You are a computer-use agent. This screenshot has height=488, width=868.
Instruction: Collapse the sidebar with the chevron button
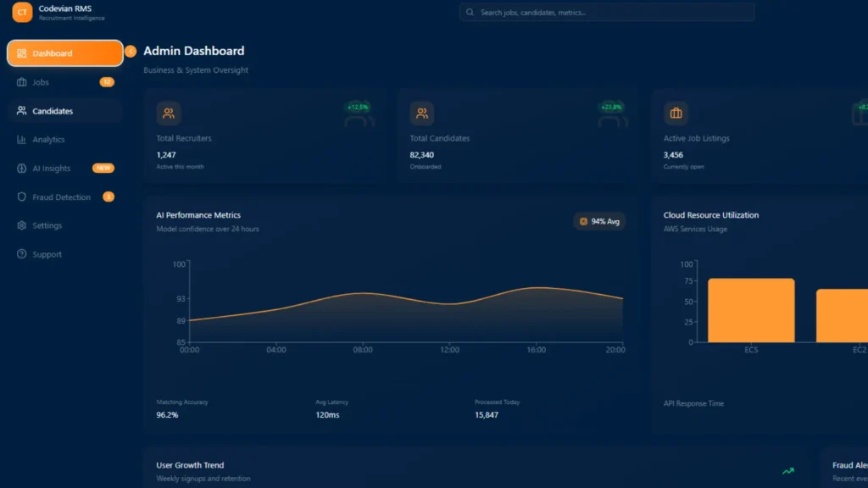click(x=131, y=52)
